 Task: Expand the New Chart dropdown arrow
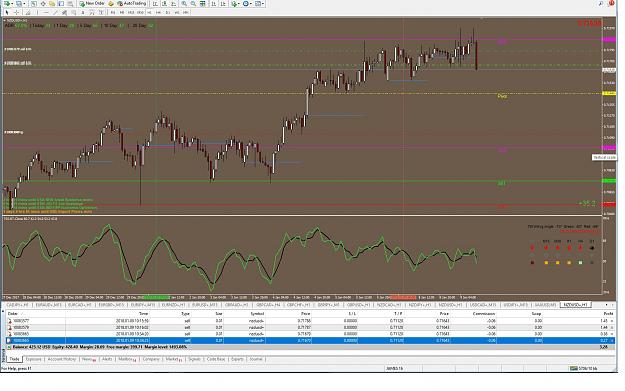point(12,4)
